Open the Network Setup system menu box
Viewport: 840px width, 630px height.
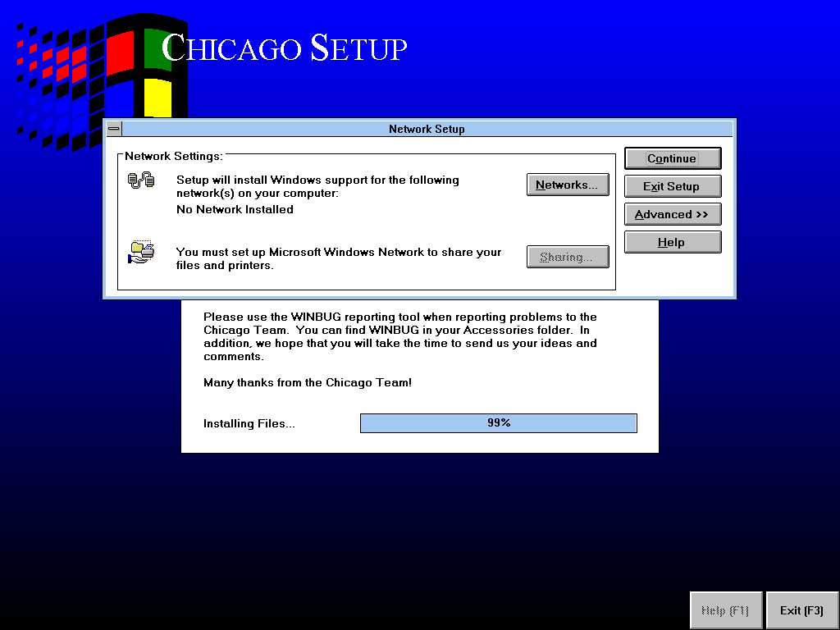(x=114, y=129)
